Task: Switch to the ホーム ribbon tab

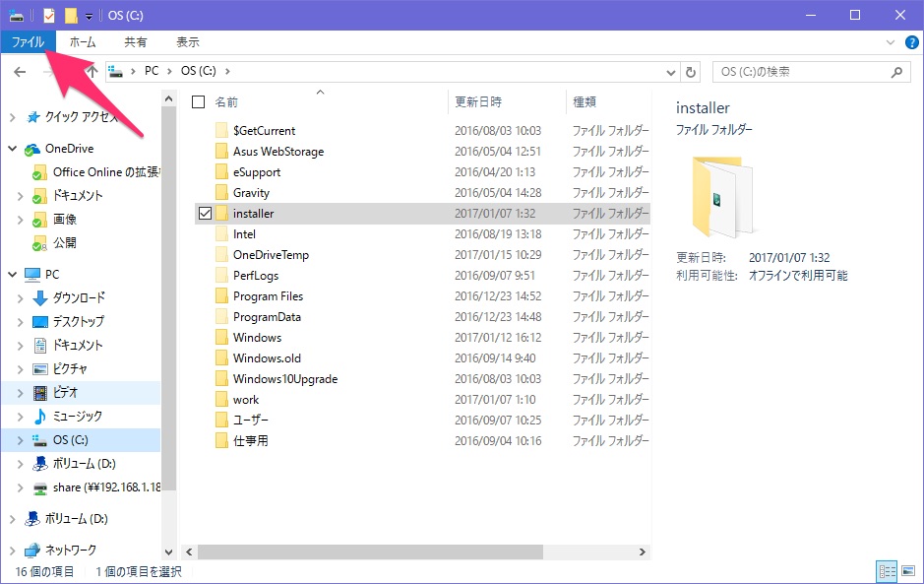Action: point(83,42)
